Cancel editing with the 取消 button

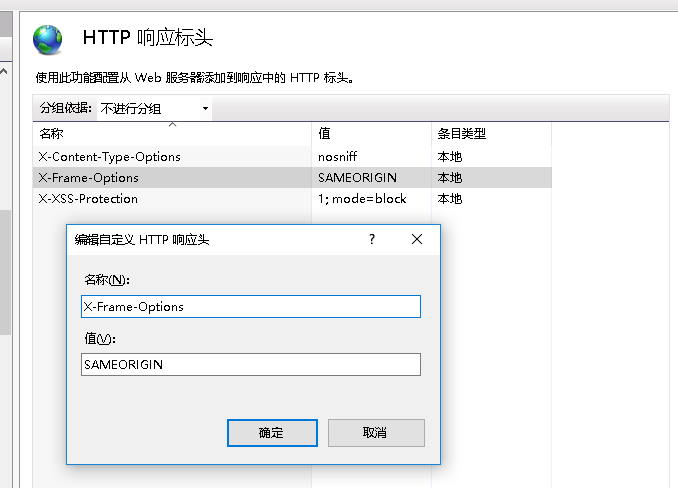(376, 433)
